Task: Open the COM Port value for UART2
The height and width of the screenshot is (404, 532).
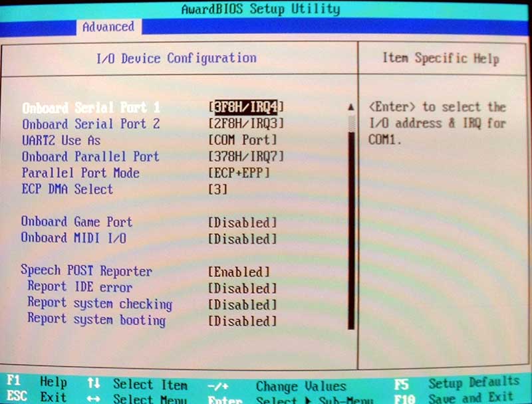Action: (x=243, y=140)
